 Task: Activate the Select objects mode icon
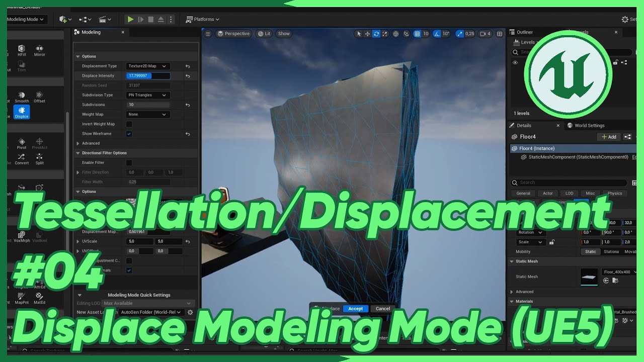(359, 34)
